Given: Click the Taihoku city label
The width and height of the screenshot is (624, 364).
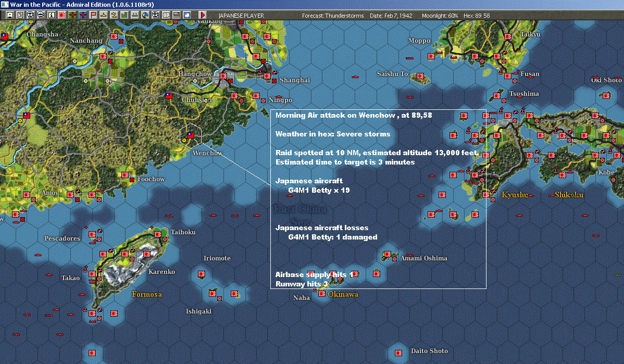Looking at the screenshot, I should pos(183,232).
